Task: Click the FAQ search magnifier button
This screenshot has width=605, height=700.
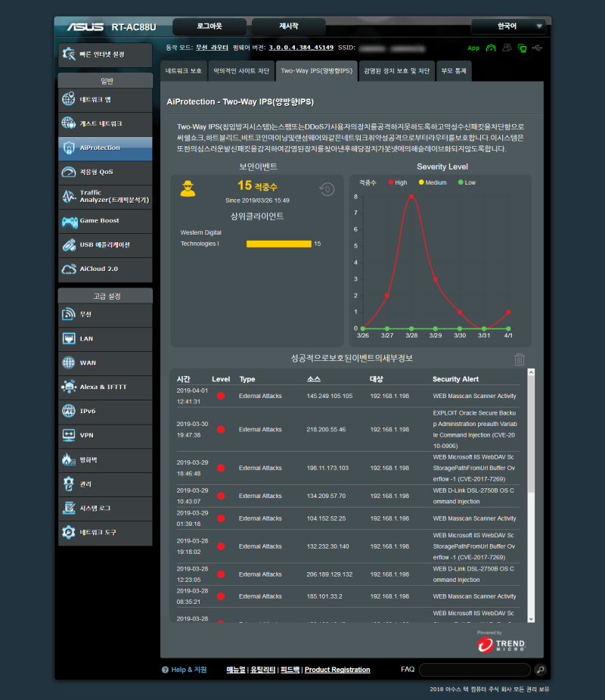Action: coord(540,670)
